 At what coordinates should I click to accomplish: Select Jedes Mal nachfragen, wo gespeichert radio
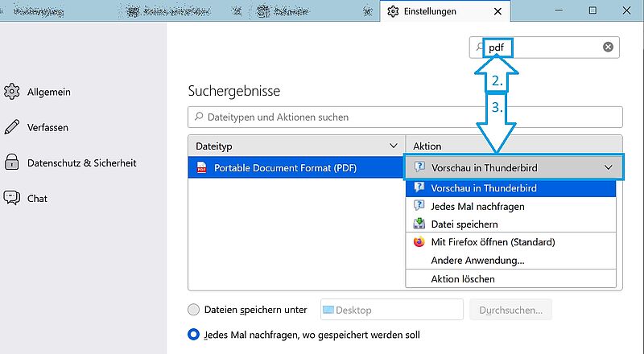193,335
